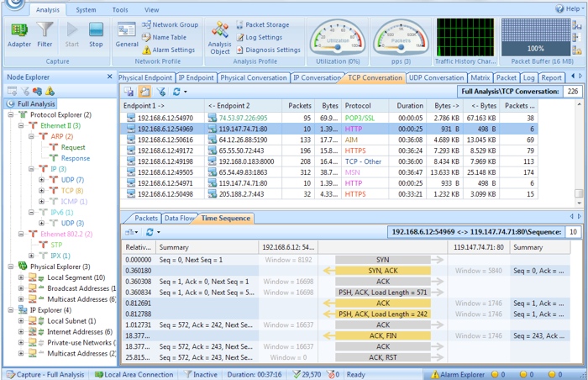Click the tab scroll right arrow

(580, 77)
